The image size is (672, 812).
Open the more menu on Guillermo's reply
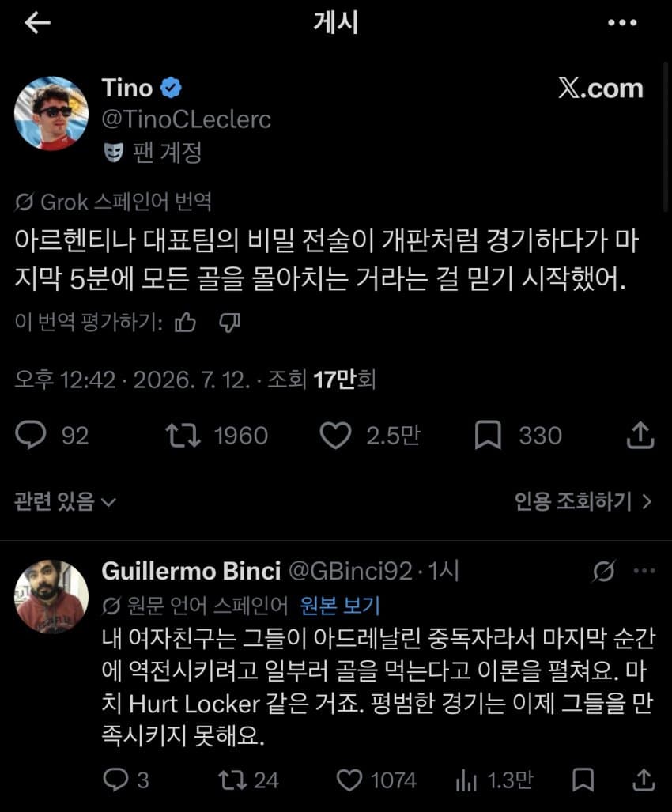coord(644,571)
